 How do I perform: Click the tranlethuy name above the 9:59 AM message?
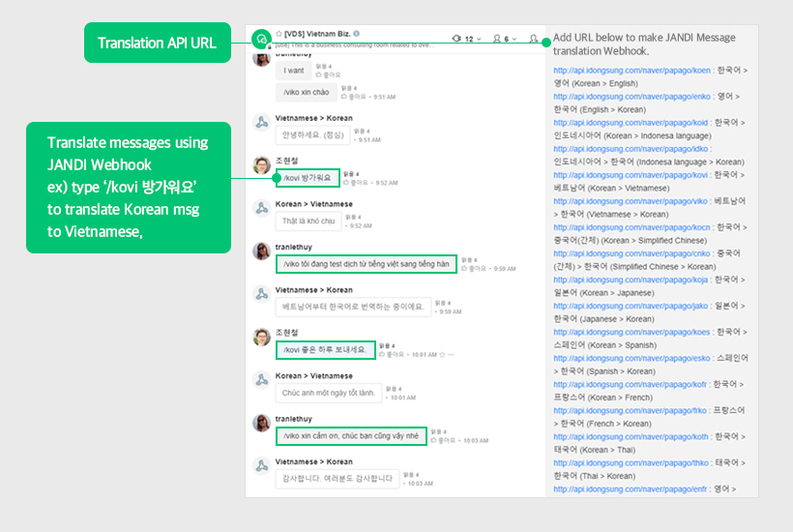[x=293, y=247]
